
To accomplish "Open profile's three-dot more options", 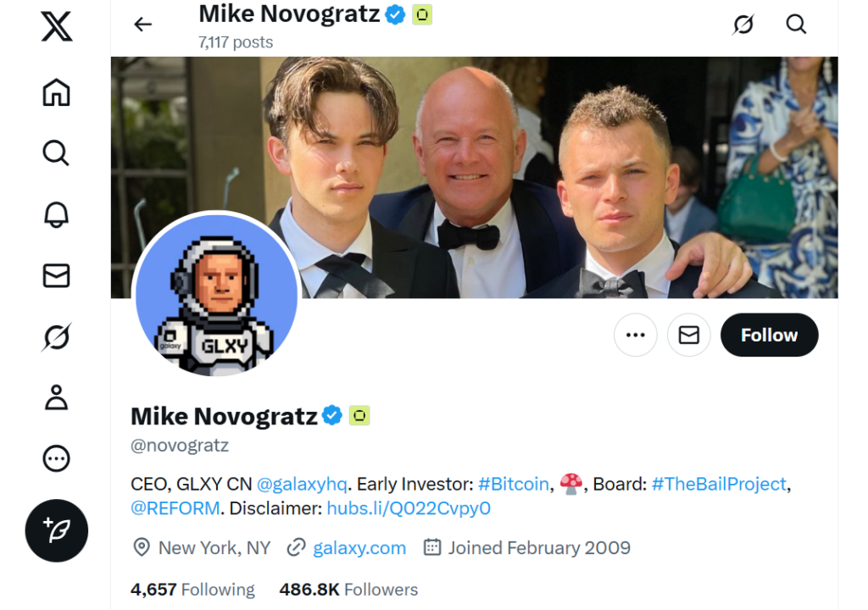I will click(x=636, y=335).
